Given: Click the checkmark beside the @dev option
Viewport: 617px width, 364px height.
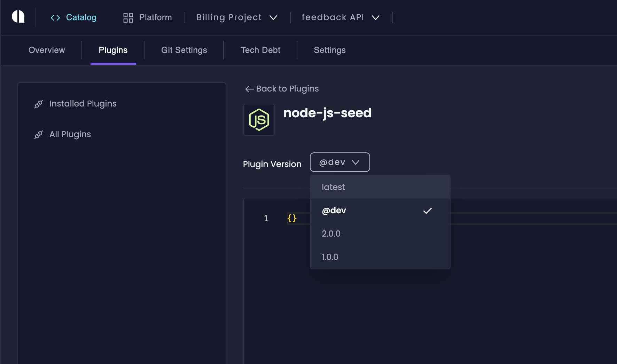Looking at the screenshot, I should pyautogui.click(x=428, y=211).
